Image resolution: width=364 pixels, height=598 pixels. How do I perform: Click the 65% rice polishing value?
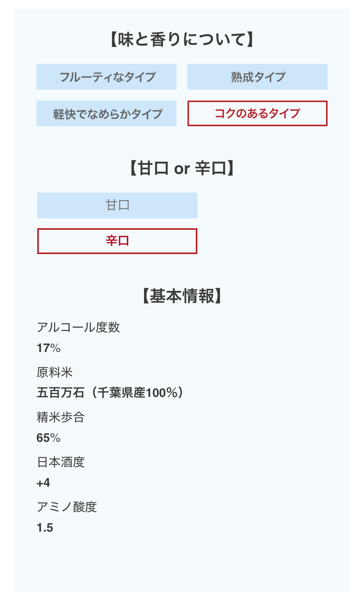click(x=49, y=438)
